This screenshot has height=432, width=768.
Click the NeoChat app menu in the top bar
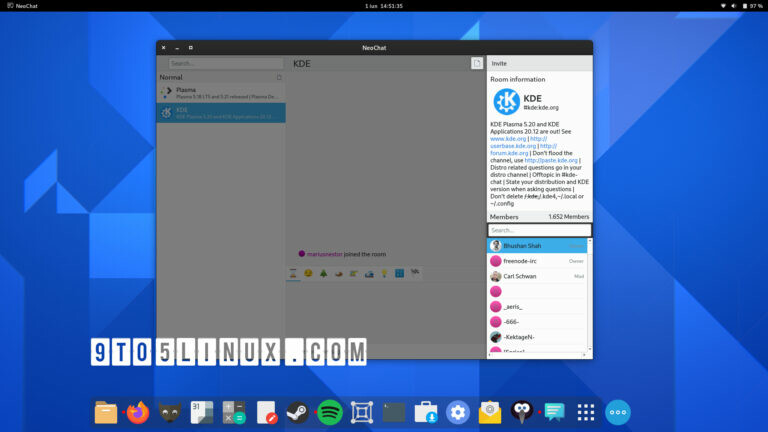[x=22, y=6]
